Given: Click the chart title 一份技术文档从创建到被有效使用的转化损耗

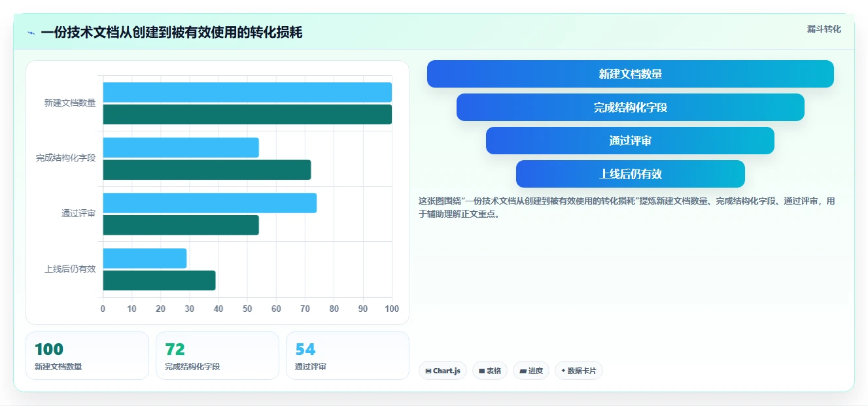Looking at the screenshot, I should pos(171,33).
